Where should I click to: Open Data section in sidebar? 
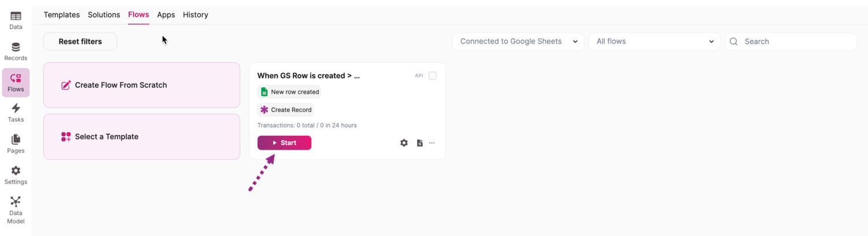[x=16, y=20]
